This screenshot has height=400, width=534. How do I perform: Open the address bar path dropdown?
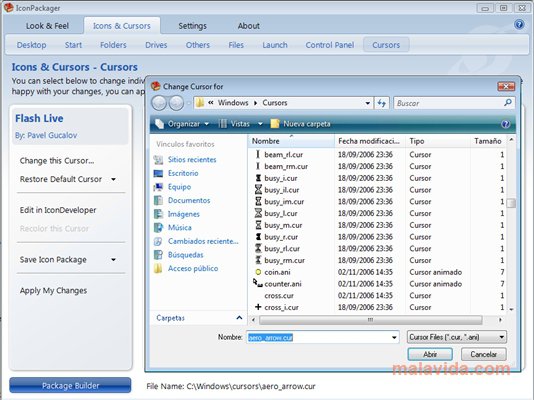point(367,103)
